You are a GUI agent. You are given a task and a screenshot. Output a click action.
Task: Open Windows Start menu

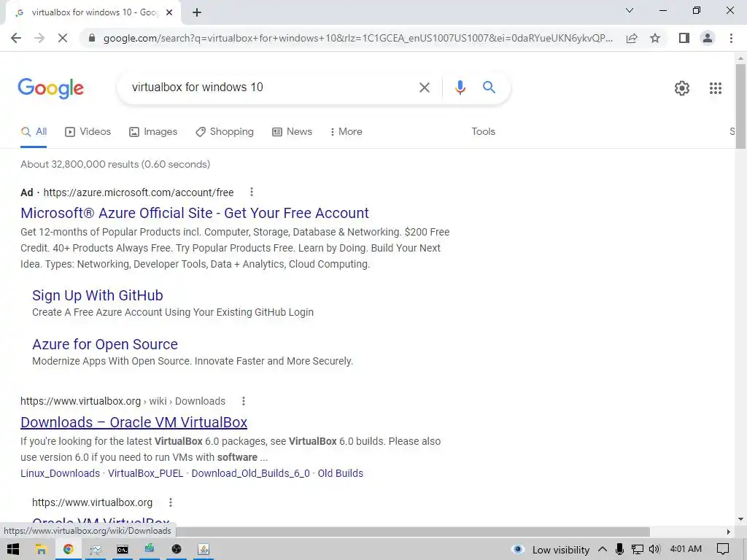click(x=13, y=550)
